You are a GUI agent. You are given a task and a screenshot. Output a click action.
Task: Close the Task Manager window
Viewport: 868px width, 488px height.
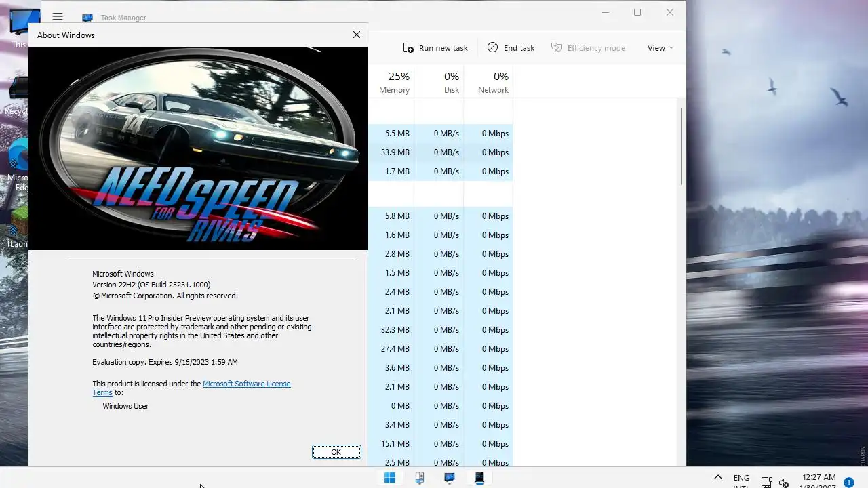coord(670,12)
